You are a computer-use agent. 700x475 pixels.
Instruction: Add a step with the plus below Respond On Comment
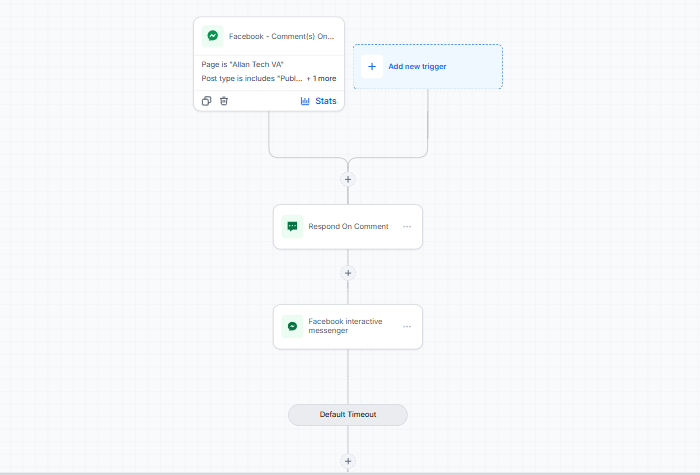(x=348, y=273)
